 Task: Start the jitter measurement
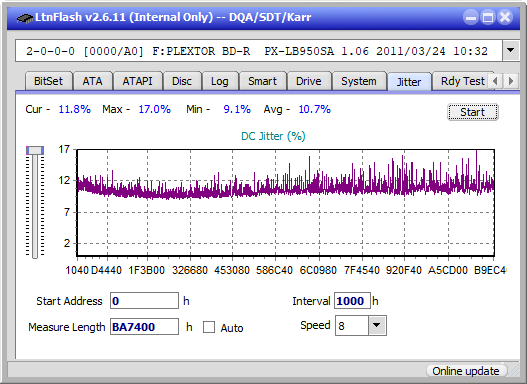point(473,112)
